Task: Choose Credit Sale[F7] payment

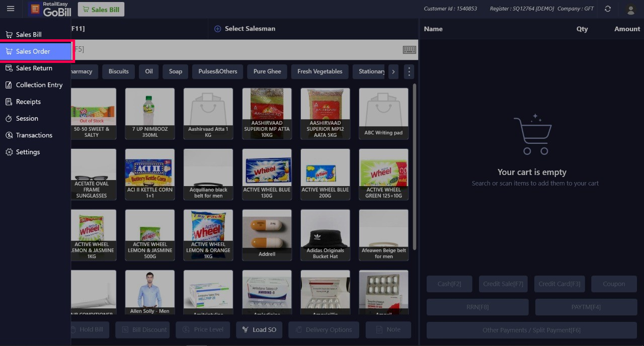Action: click(x=503, y=284)
